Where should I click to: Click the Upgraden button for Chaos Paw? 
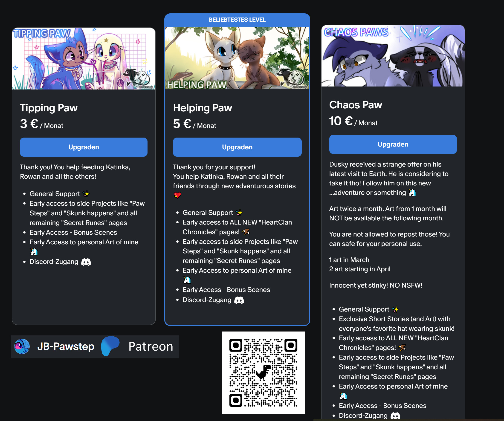tap(393, 144)
